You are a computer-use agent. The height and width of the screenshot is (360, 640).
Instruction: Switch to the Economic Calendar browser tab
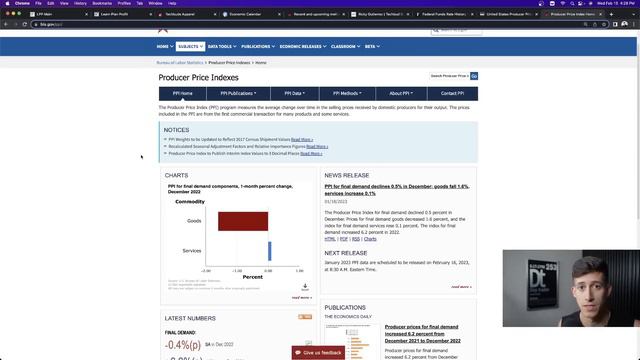click(250, 14)
